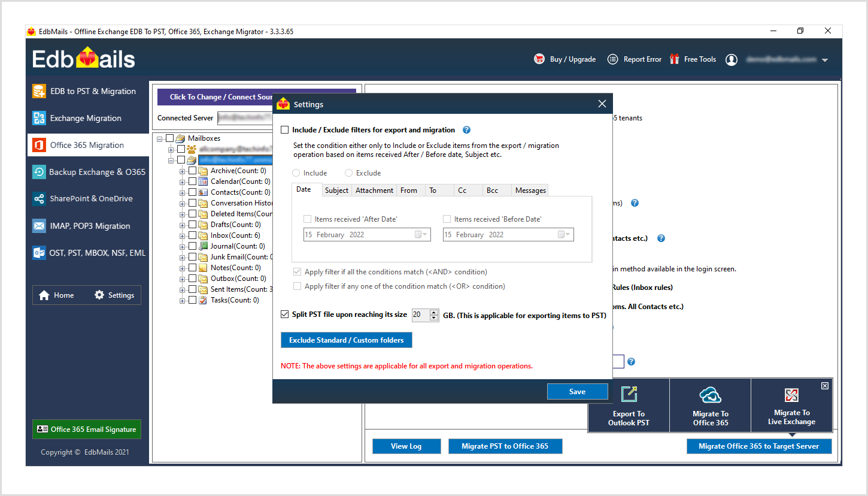
Task: Select the Inbox folder icon
Action: [x=203, y=235]
